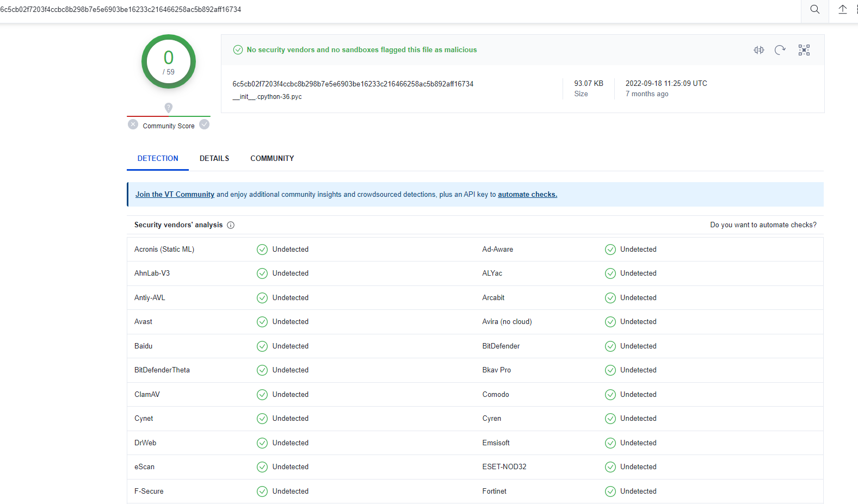Click the Undetected result for ClamAV

290,395
